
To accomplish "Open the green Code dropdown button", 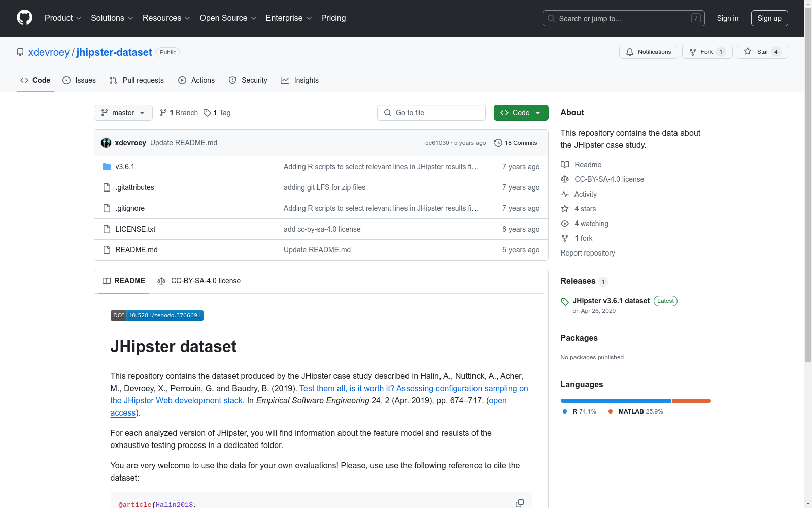I will tap(521, 113).
